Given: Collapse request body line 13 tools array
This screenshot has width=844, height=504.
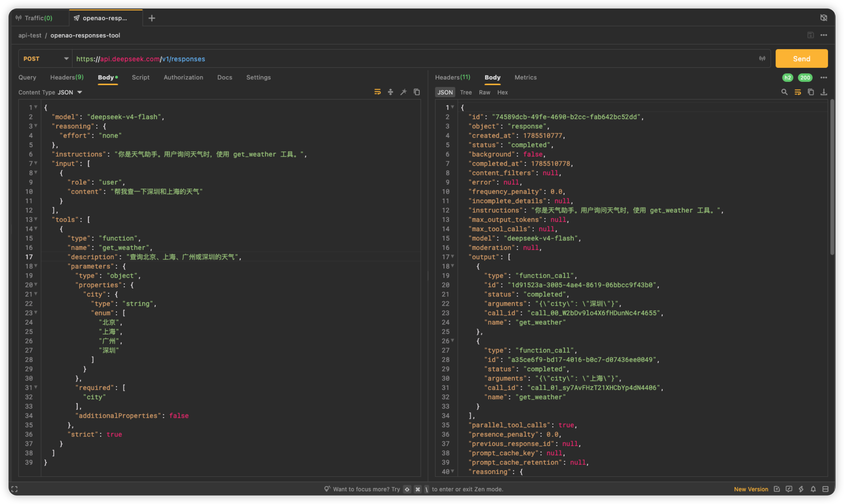Looking at the screenshot, I should (x=36, y=219).
